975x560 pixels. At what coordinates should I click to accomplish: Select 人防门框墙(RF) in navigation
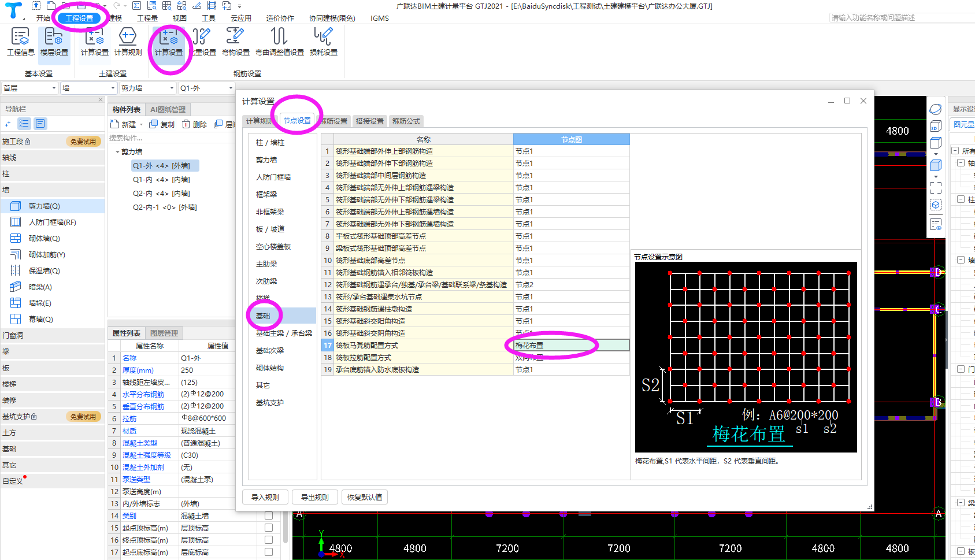coord(53,222)
